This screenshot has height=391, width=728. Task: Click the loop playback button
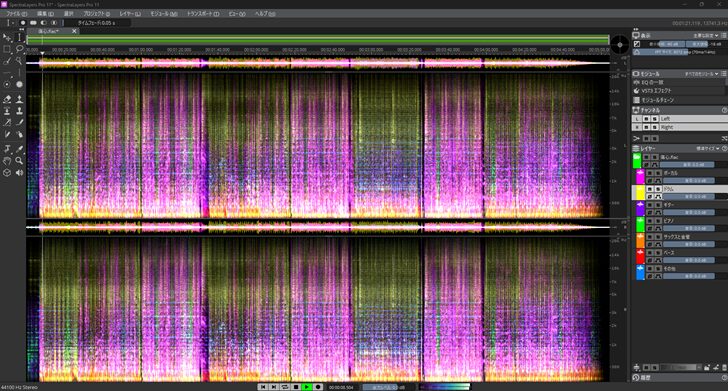pyautogui.click(x=285, y=387)
